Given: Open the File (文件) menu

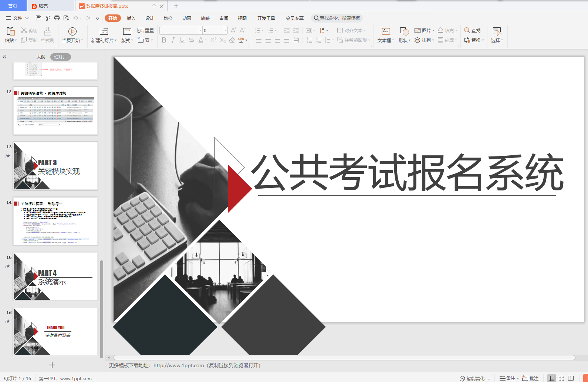Looking at the screenshot, I should pyautogui.click(x=17, y=18).
